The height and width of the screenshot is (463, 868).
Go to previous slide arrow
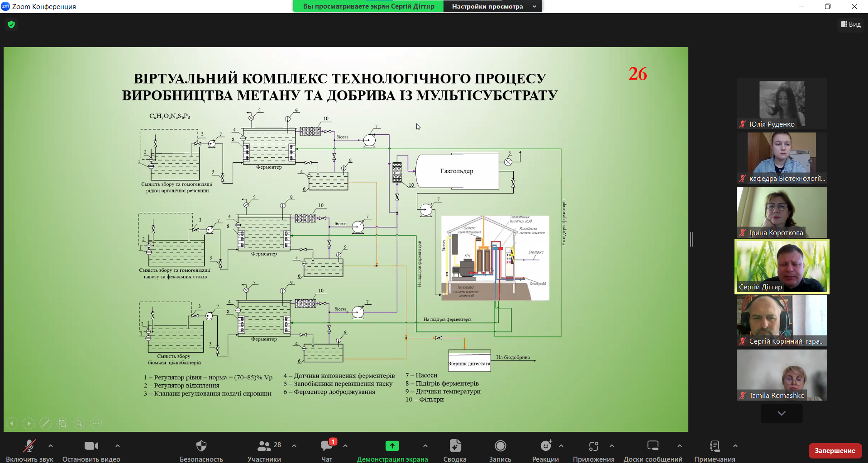pyautogui.click(x=12, y=424)
